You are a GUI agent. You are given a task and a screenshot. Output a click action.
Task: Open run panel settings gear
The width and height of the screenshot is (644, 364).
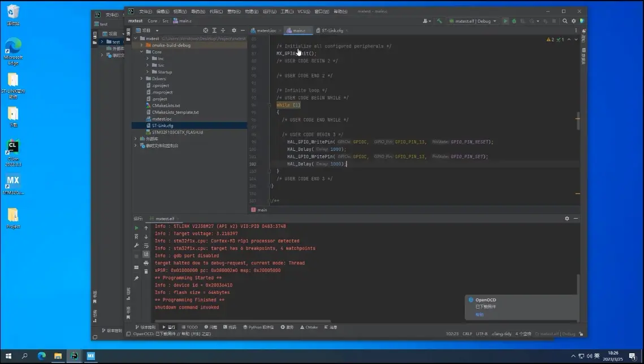[x=567, y=218]
